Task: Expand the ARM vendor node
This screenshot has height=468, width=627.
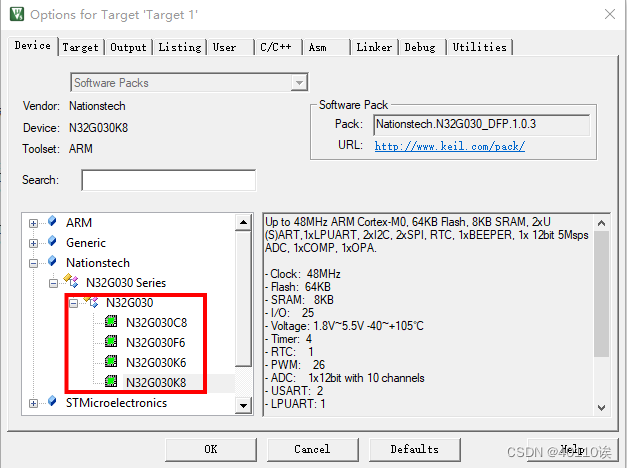Action: (x=34, y=224)
